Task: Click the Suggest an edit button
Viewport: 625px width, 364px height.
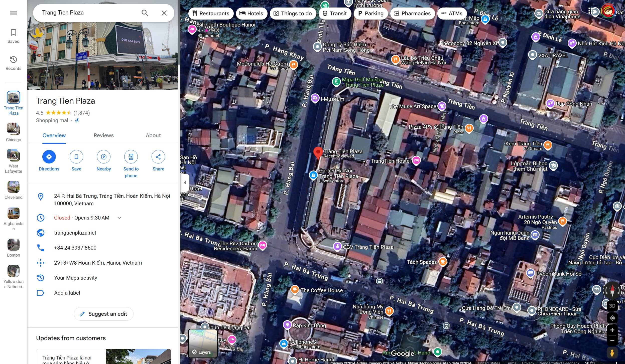Action: pos(103,314)
